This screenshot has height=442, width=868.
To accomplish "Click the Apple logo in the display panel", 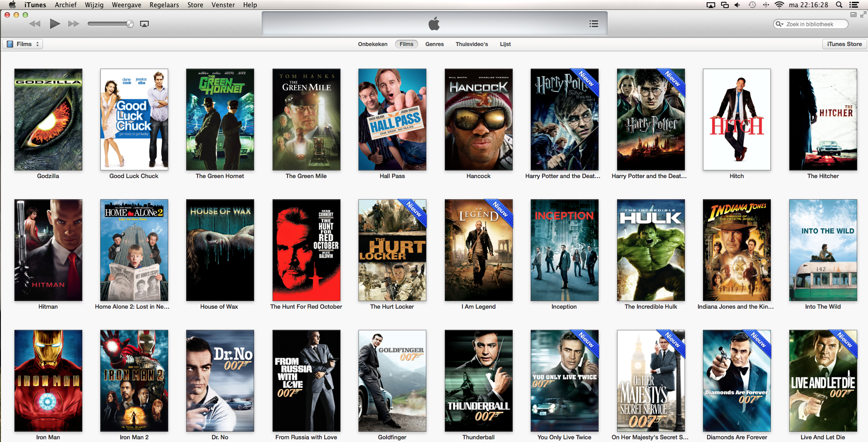I will (x=434, y=24).
